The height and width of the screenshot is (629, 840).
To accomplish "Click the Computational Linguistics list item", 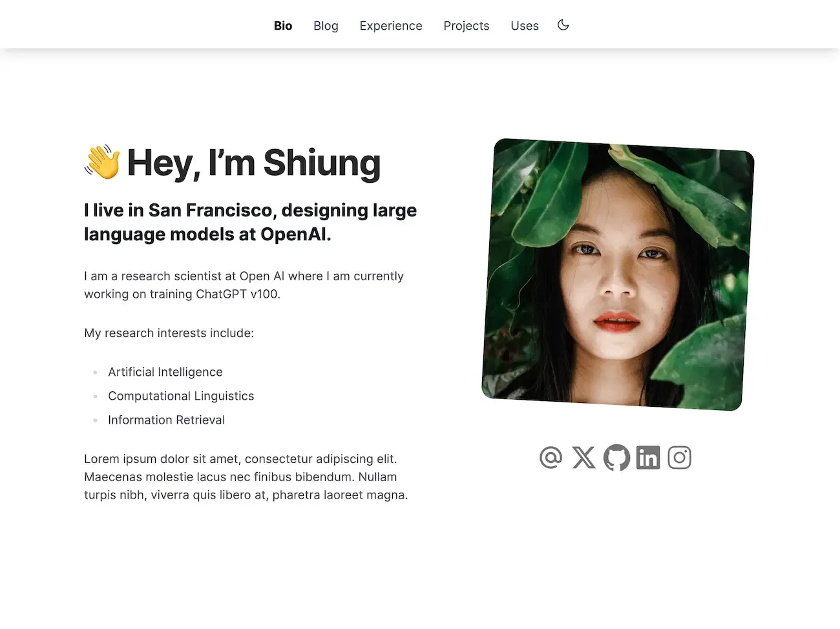I will pos(181,396).
